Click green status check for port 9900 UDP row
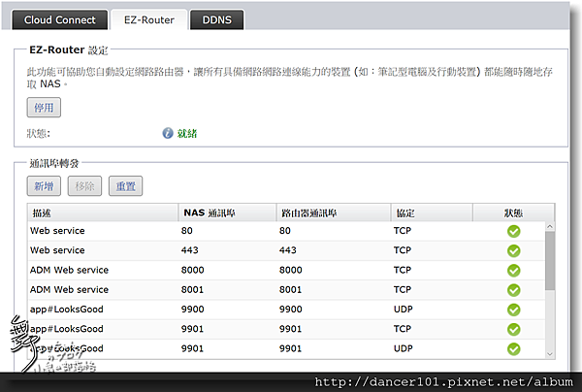Viewport: 582px width, 392px height. 514,310
